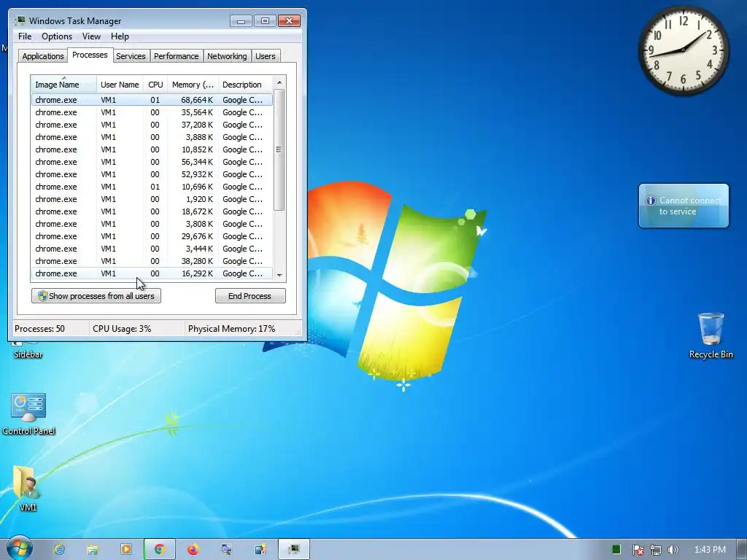Switch to the Networking tab
The height and width of the screenshot is (560, 747).
[227, 56]
